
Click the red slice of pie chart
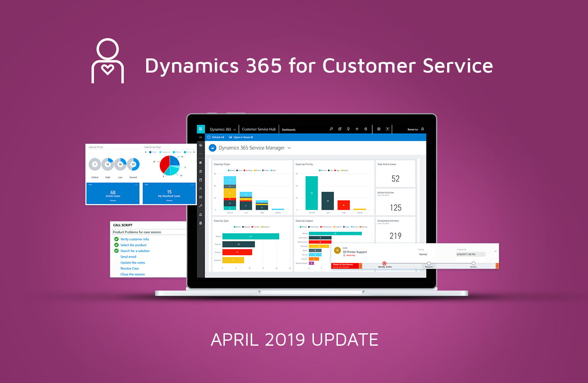click(164, 165)
